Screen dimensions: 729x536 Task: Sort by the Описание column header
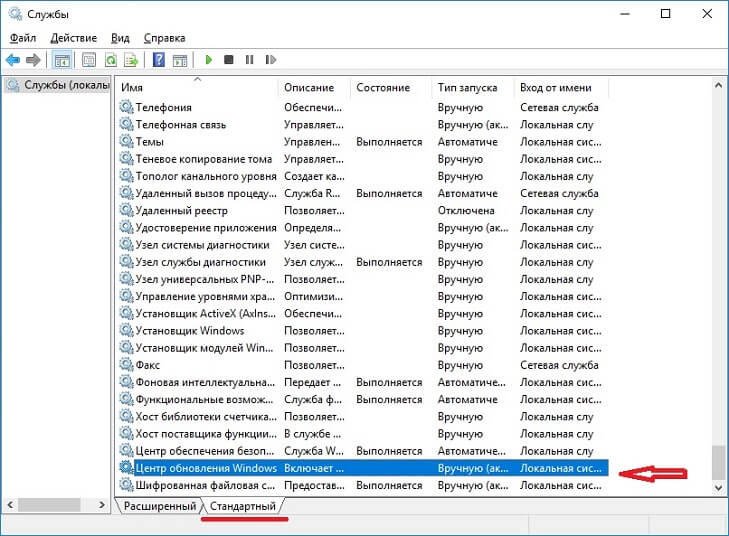coord(314,87)
